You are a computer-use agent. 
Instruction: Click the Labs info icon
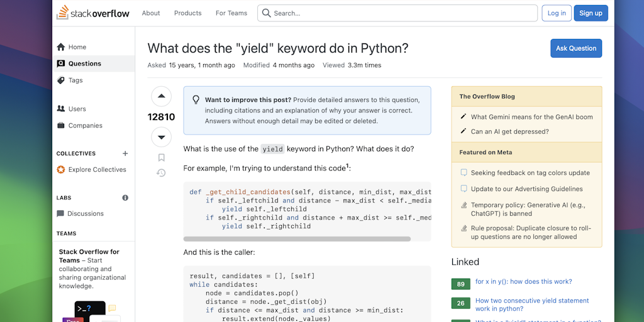click(125, 197)
